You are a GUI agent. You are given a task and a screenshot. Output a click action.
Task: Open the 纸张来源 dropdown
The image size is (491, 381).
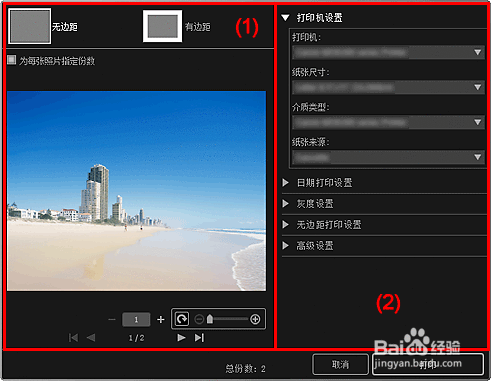coord(388,157)
